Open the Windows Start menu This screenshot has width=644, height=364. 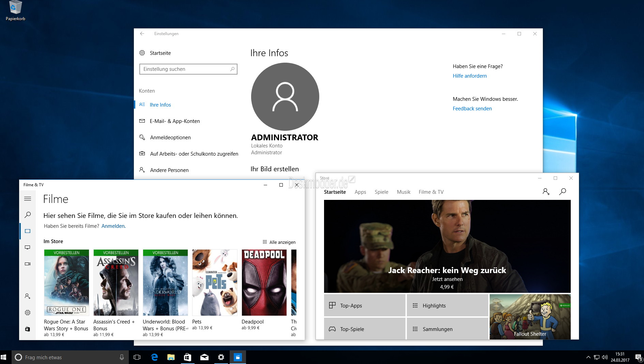click(4, 357)
